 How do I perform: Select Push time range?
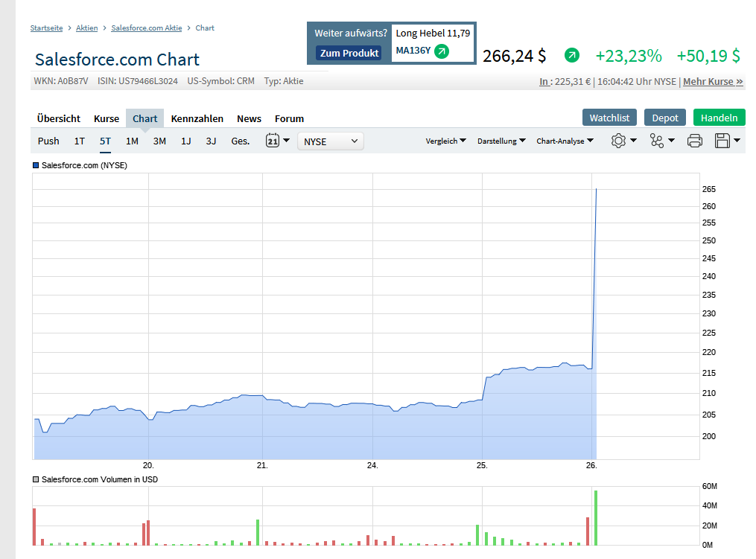(48, 141)
